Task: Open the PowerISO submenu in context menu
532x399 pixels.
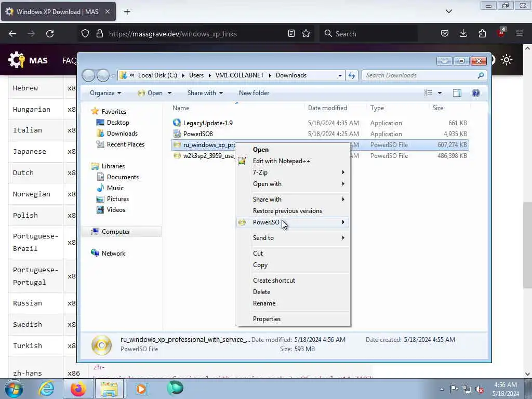Action: coord(293,222)
